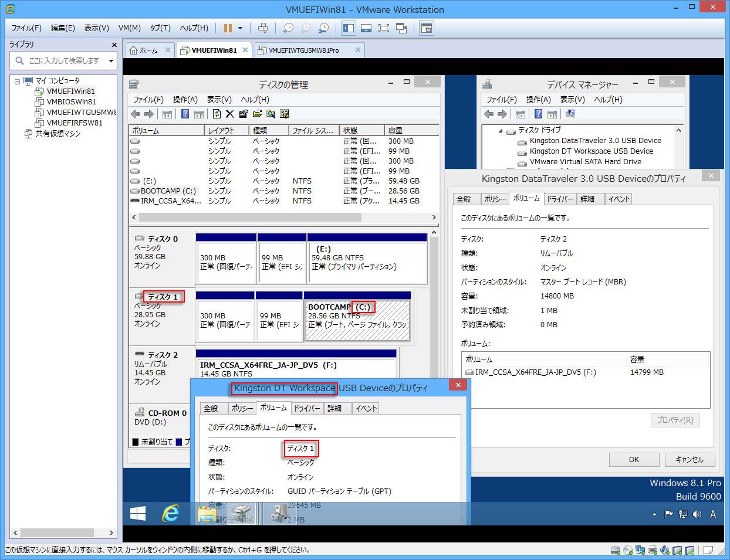Image resolution: width=730 pixels, height=560 pixels.
Task: Toggle the thumbnail bar view icon
Action: (x=366, y=28)
